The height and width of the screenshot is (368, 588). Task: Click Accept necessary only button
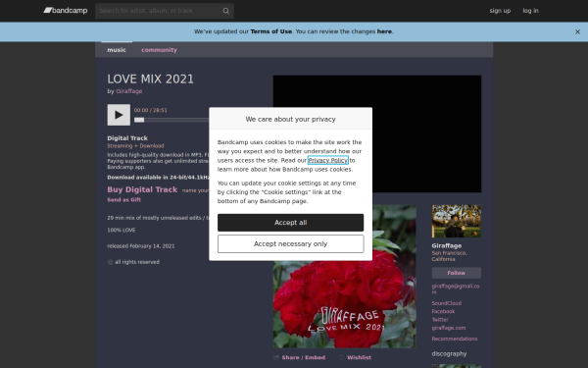291,244
